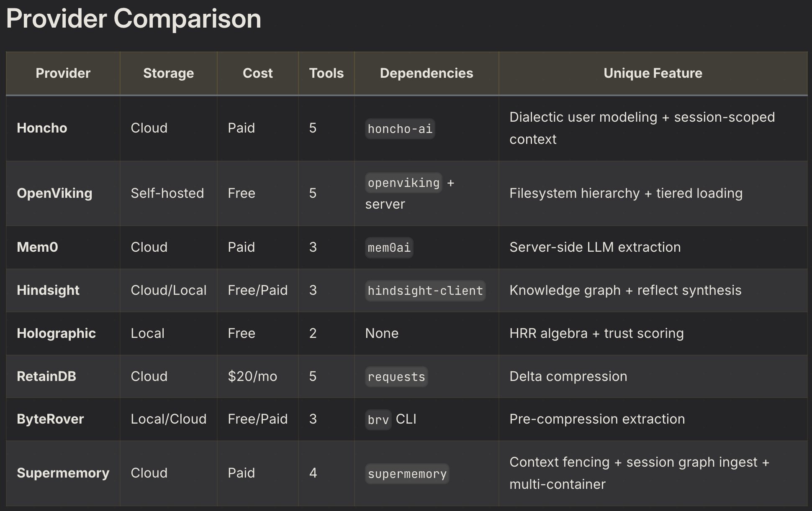Click the $20/mo cost cell
The height and width of the screenshot is (511, 812).
(252, 376)
